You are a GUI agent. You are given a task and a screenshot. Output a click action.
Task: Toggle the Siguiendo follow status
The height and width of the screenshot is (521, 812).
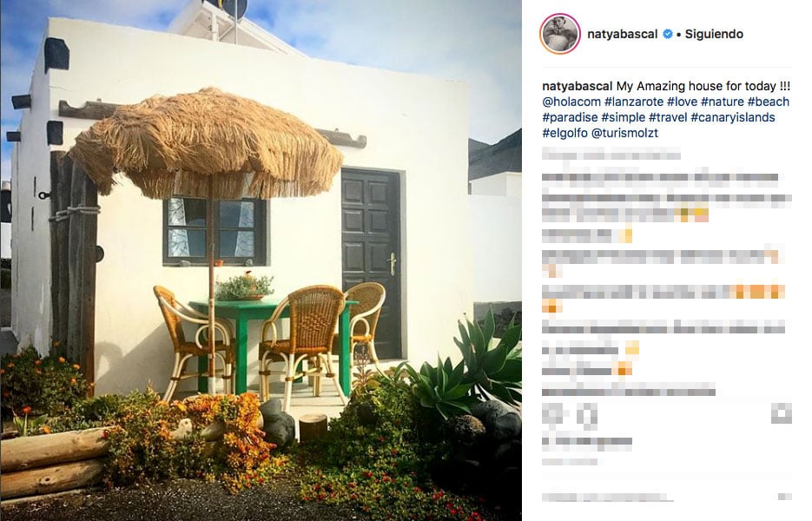(714, 34)
